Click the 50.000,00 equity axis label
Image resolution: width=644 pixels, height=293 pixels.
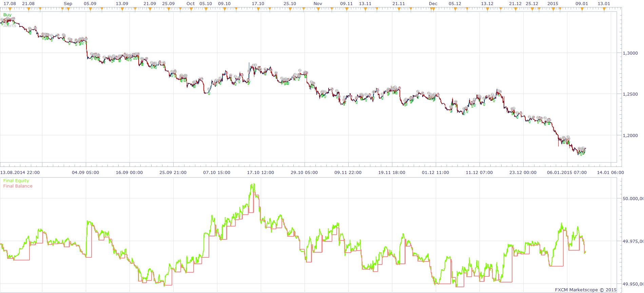(633, 199)
